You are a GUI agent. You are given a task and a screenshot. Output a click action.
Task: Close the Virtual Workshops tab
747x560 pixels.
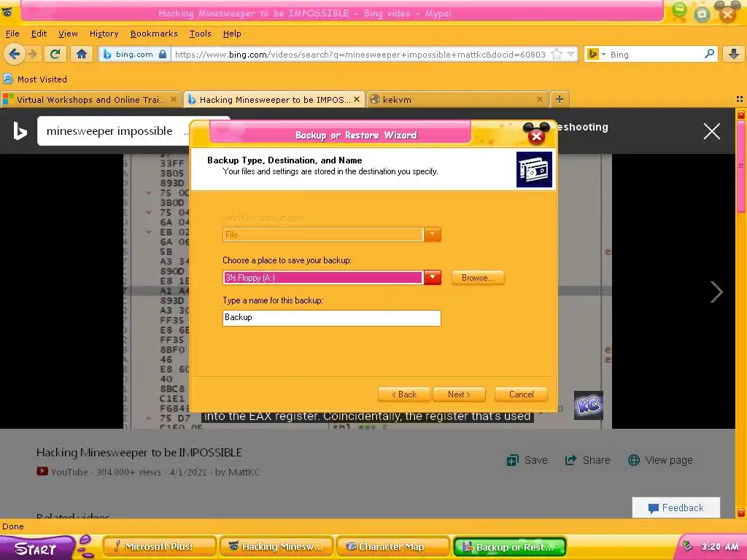[x=174, y=99]
